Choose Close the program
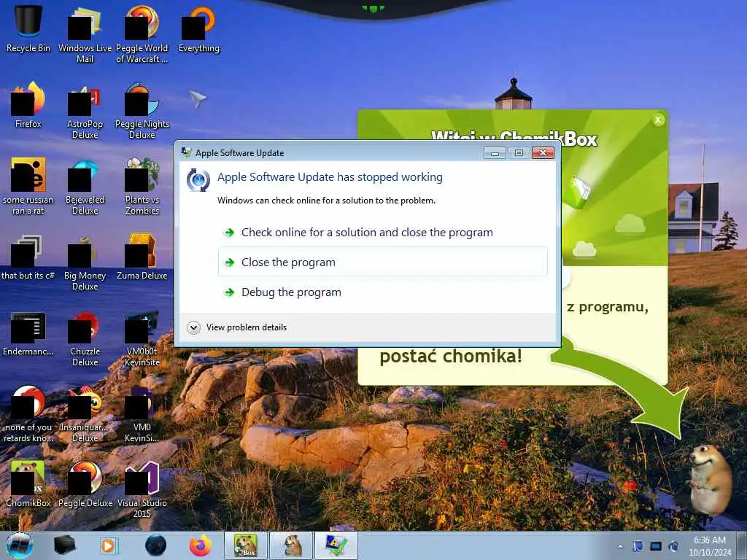Viewport: 747px width, 560px height. [382, 262]
